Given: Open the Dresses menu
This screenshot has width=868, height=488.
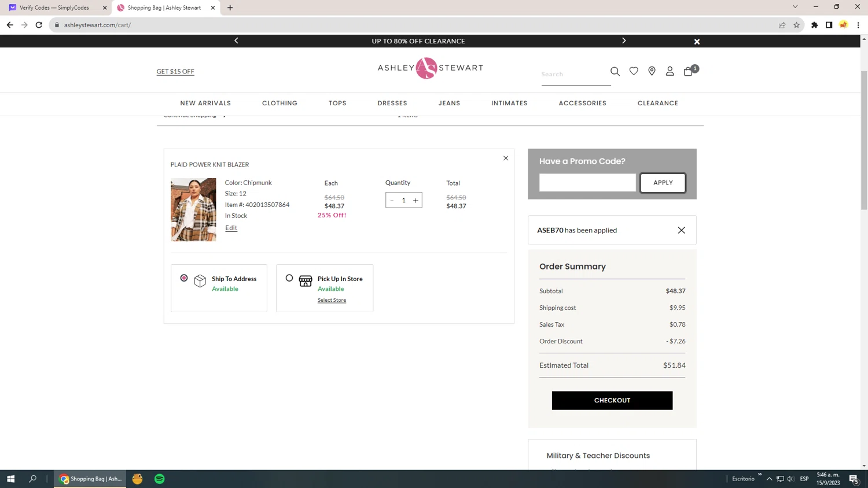Looking at the screenshot, I should point(392,103).
